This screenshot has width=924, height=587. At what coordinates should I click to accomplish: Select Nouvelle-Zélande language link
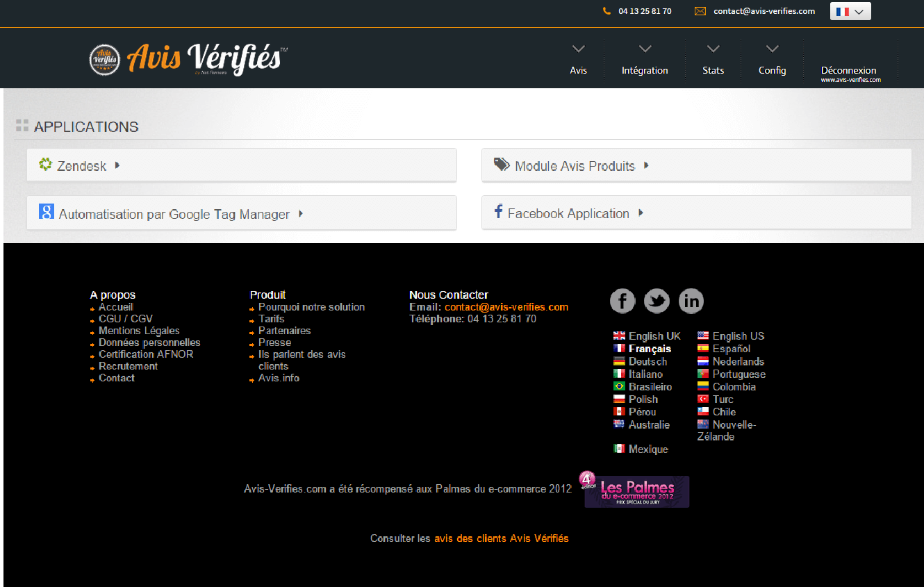[x=727, y=431]
